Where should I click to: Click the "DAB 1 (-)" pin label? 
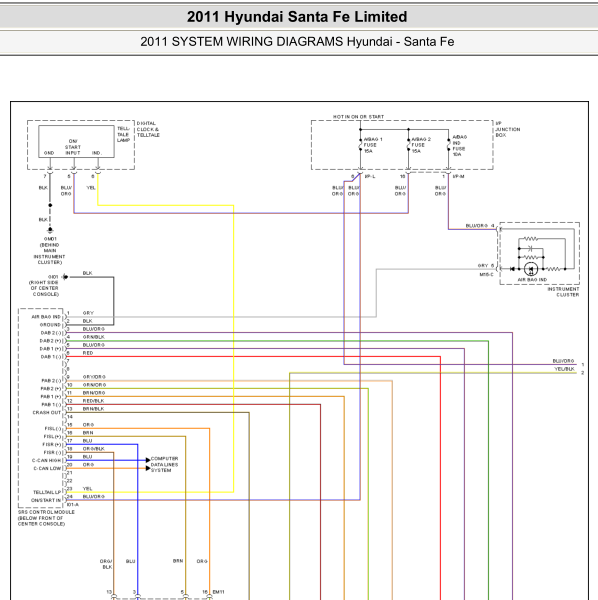pos(51,357)
